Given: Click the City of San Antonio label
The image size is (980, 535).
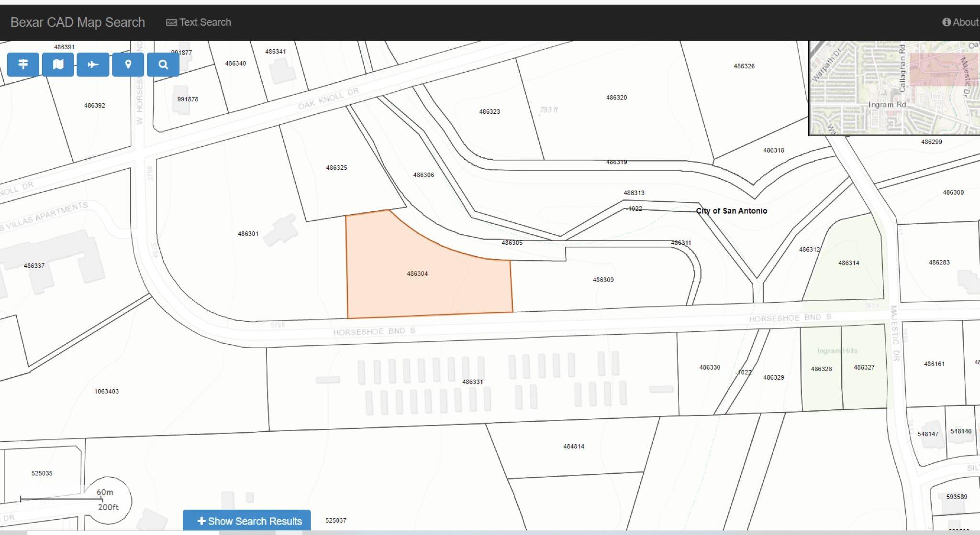Looking at the screenshot, I should click(731, 211).
